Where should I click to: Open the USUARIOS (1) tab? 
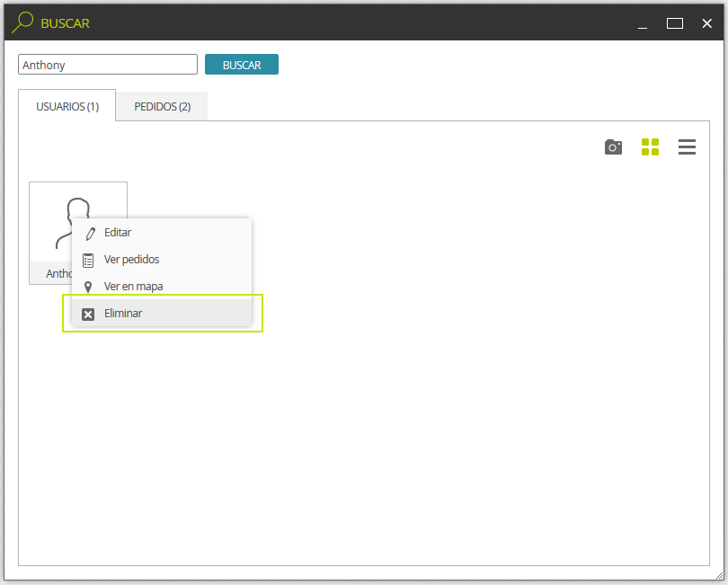pyautogui.click(x=67, y=106)
